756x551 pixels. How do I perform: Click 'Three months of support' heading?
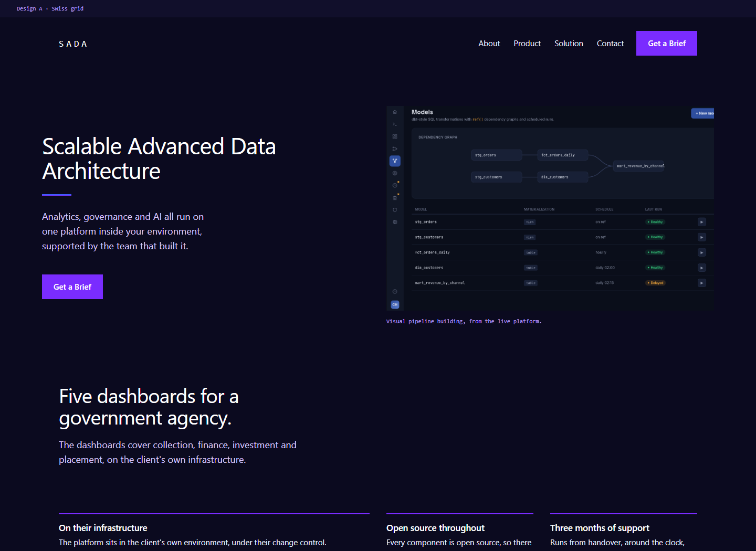click(x=600, y=528)
